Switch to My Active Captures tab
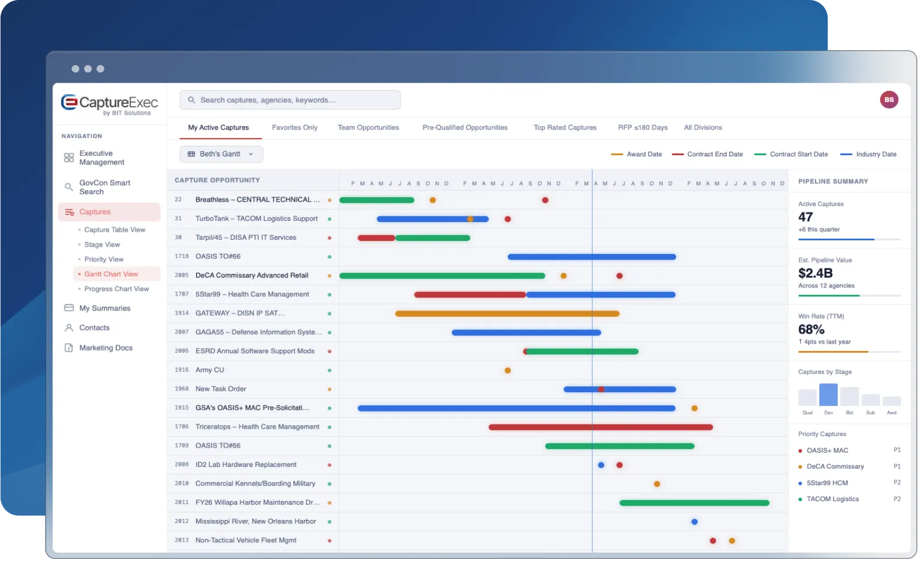The width and height of the screenshot is (924, 568). tap(218, 128)
